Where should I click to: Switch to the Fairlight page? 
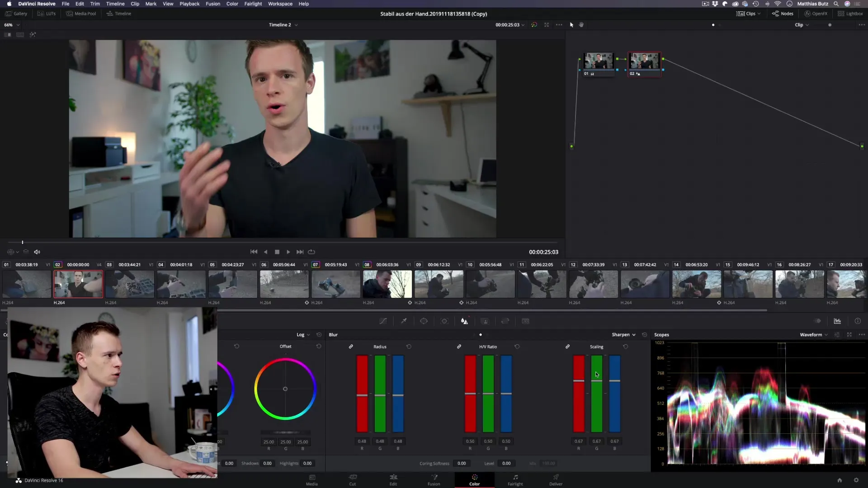pos(515,480)
